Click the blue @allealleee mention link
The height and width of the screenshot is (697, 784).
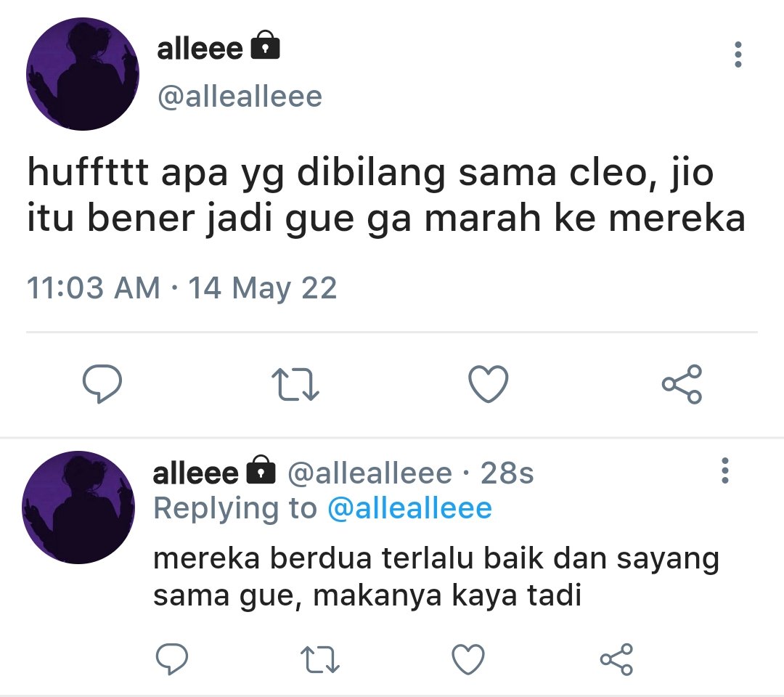click(x=409, y=508)
